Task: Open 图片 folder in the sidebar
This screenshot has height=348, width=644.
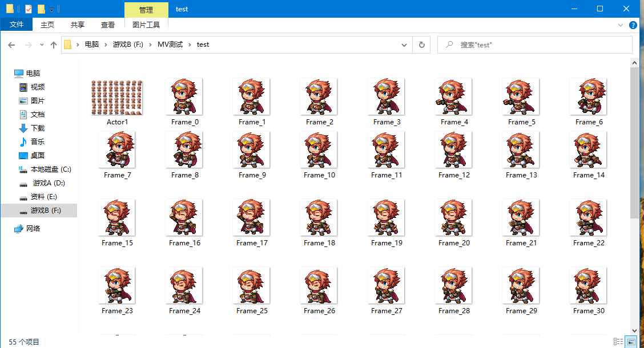Action: pos(37,100)
